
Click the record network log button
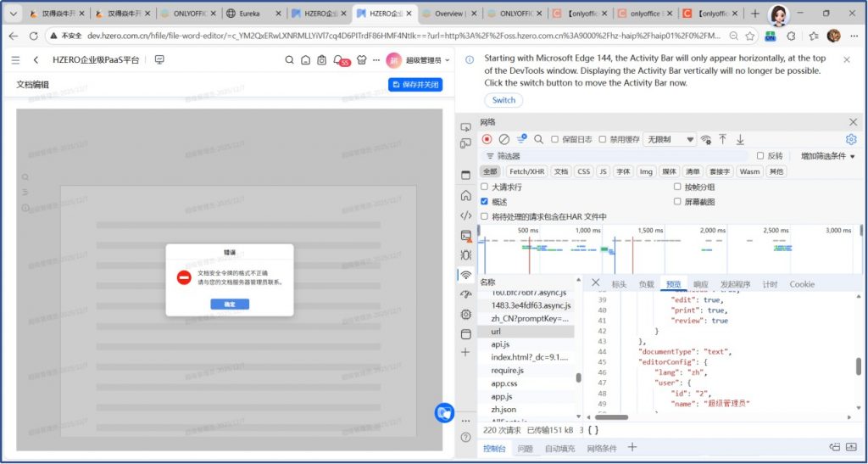click(487, 139)
